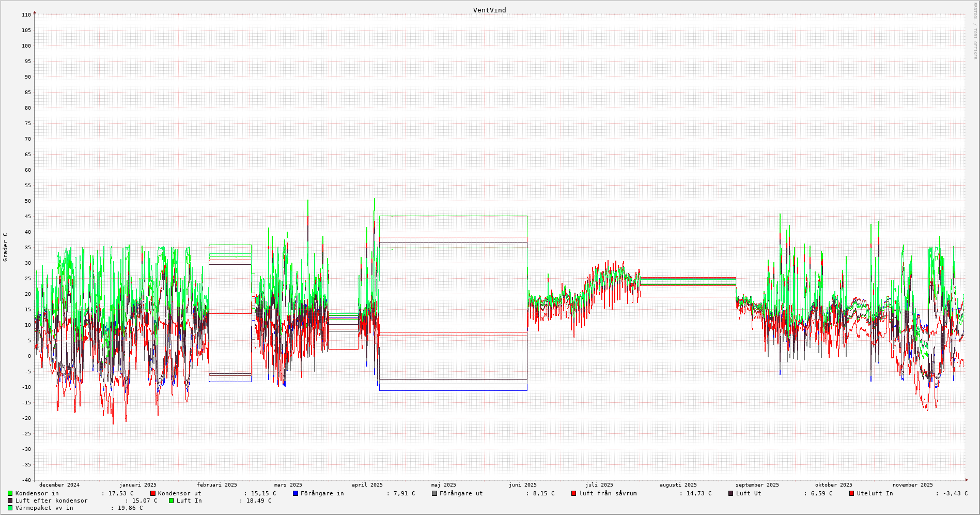Screen dimensions: 980x515
Task: Click the green Kondensor in legend swatch
Action: 10,493
